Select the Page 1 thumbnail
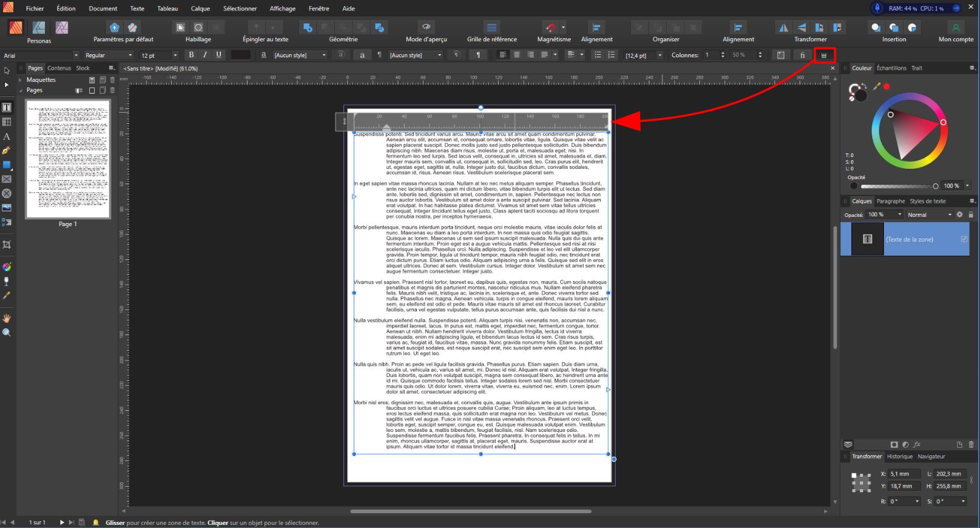 (68, 159)
